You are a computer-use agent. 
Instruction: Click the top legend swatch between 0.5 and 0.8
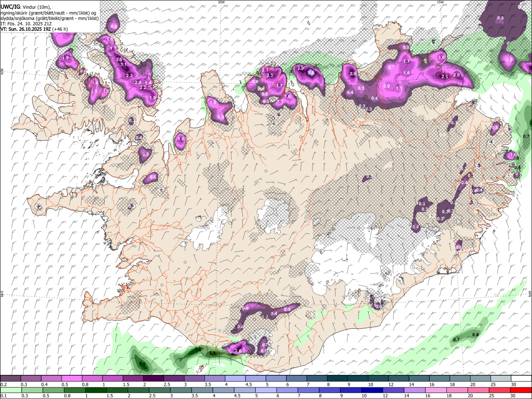pos(72,379)
